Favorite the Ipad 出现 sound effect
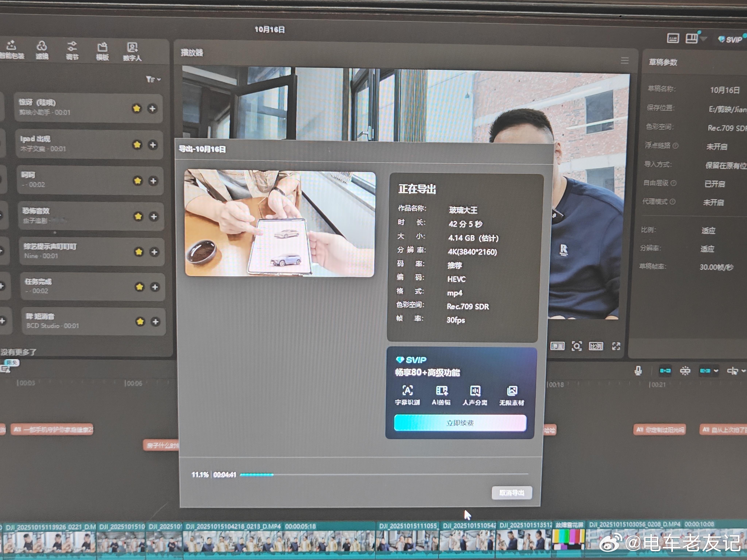 [137, 145]
